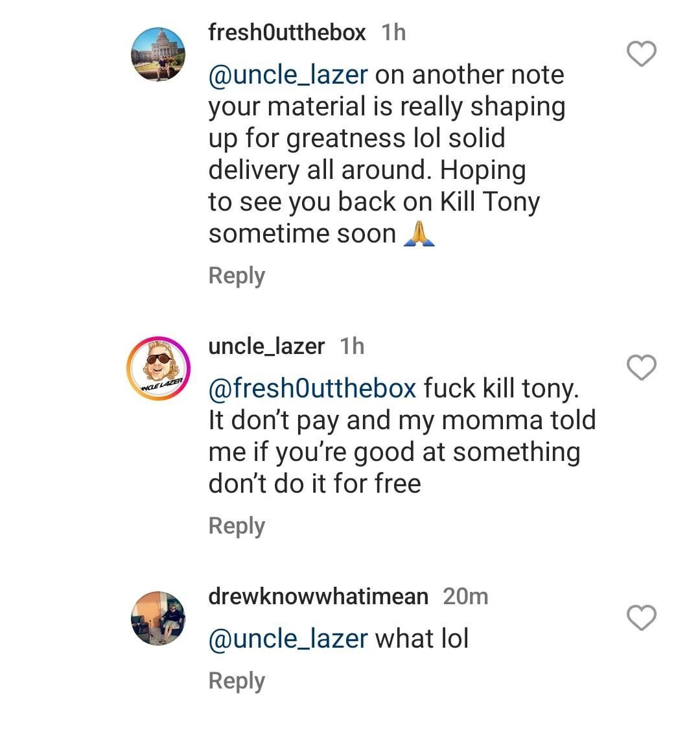The image size is (700, 730).
Task: Tap the @fresh0utthebox mention in uncle_lazer's reply
Action: click(312, 388)
